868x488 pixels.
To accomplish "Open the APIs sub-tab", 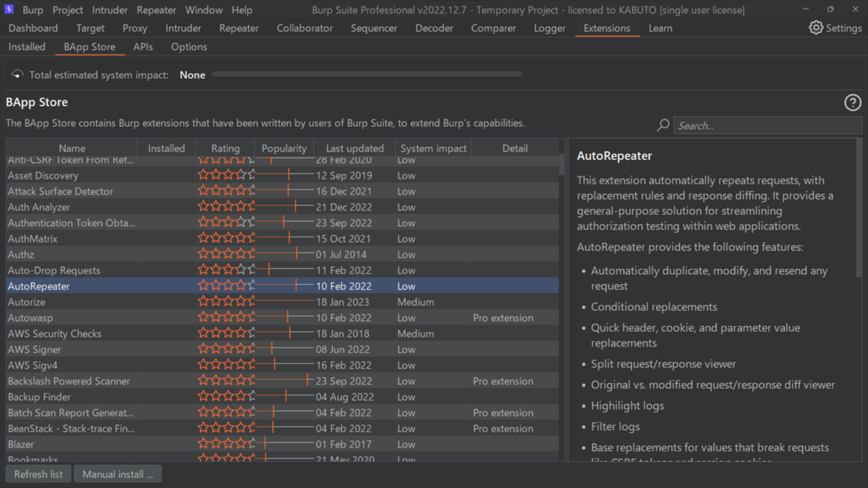I will click(x=143, y=46).
